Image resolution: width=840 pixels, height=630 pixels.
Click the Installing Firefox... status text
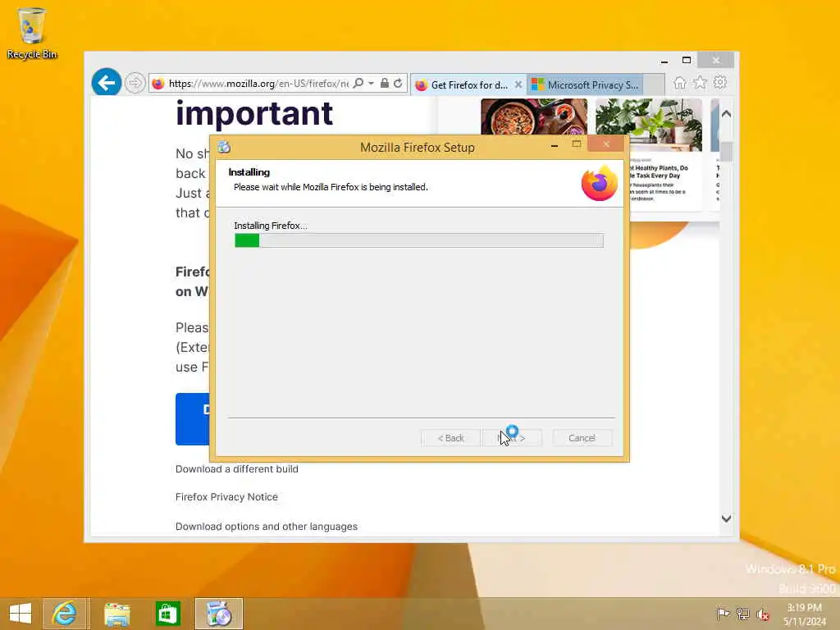pos(271,226)
